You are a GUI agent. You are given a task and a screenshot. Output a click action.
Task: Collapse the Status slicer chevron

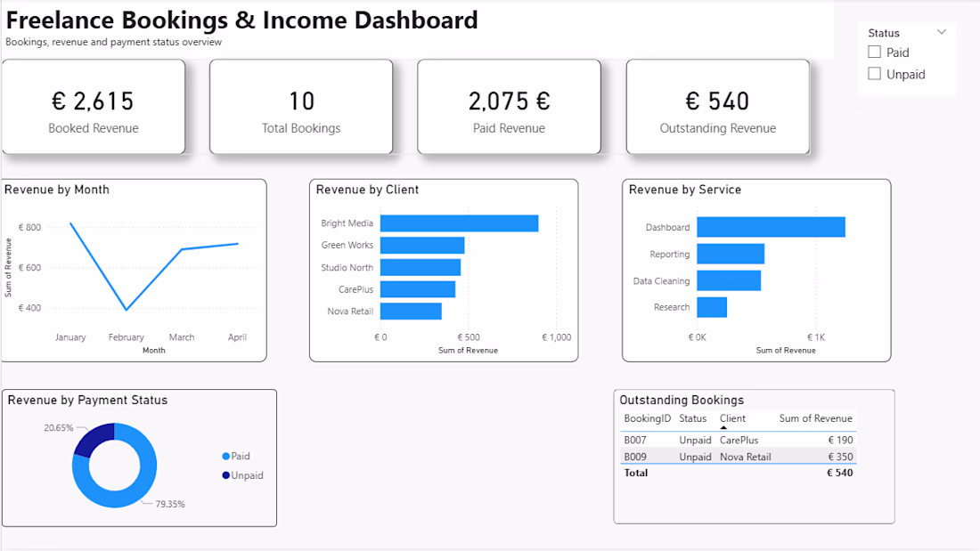click(x=942, y=32)
